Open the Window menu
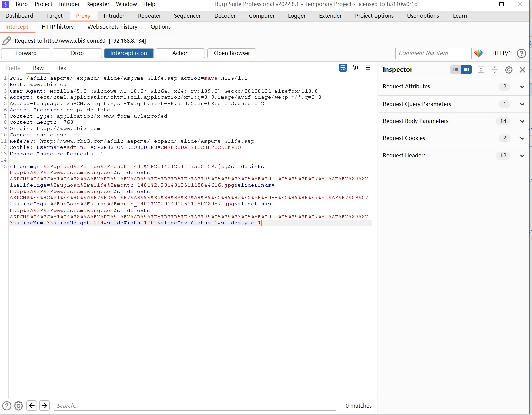Viewport: 532px width, 415px height. tap(126, 4)
